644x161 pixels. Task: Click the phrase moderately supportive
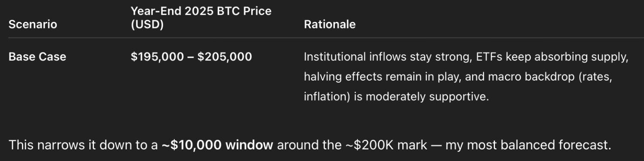[x=426, y=96]
